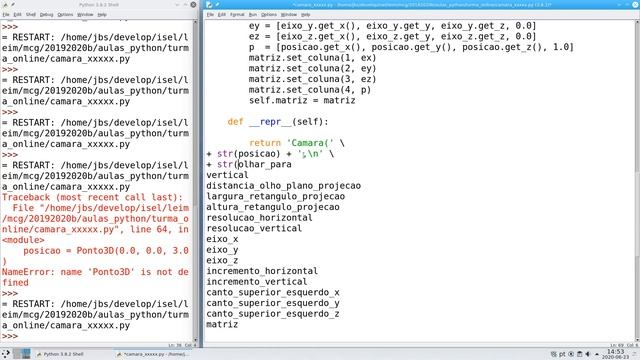640x360 pixels.
Task: Close the Python Shell window
Action: coord(193,4)
